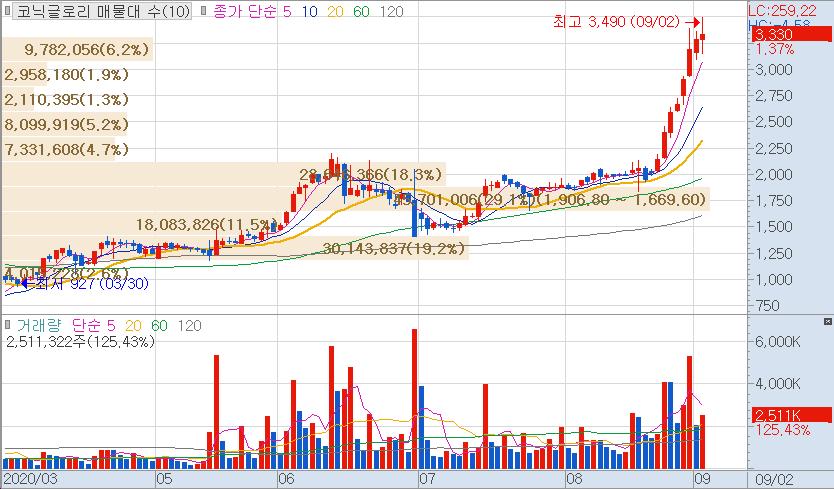The width and height of the screenshot is (834, 489).
Task: Click the 8,099,919(5.2%) volume profile bar
Action: tap(66, 125)
